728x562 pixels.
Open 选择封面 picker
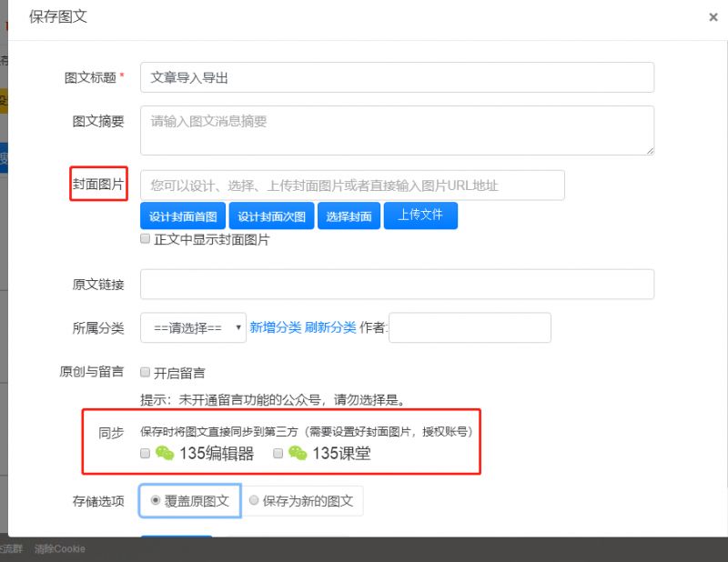point(349,216)
